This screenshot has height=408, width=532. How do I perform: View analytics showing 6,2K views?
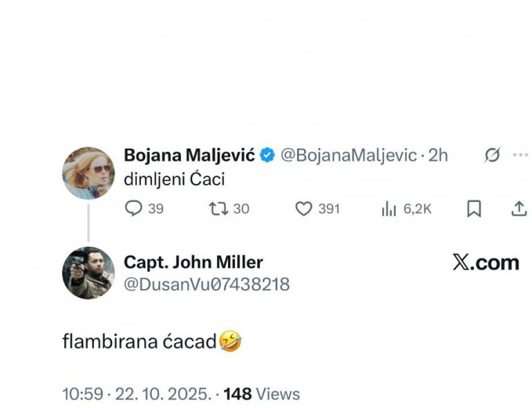(x=389, y=208)
